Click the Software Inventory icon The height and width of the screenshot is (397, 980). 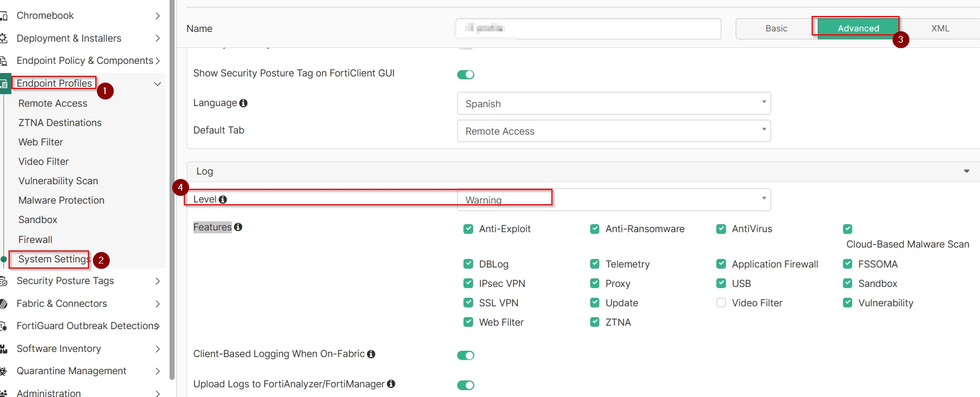[3, 349]
